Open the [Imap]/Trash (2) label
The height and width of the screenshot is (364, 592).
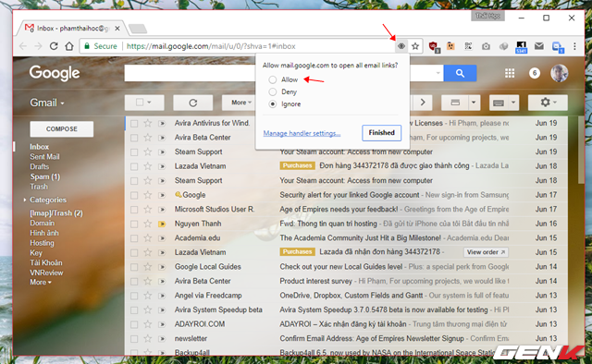[56, 213]
